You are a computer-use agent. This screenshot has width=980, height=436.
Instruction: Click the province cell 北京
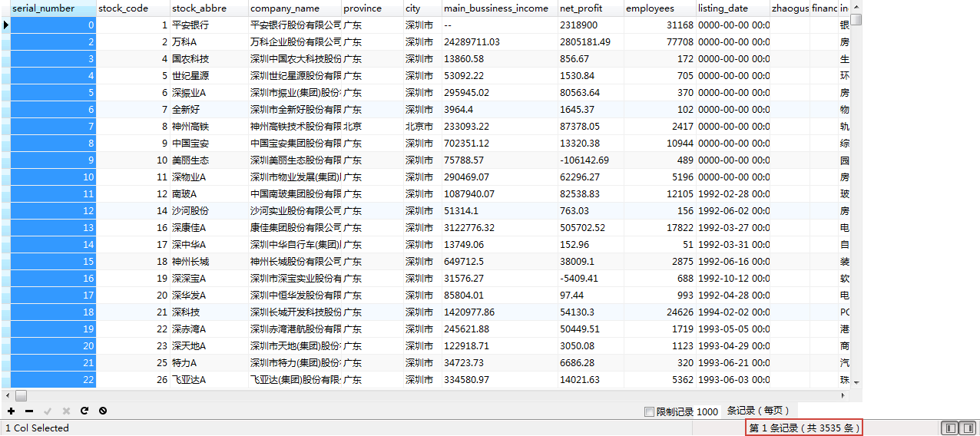pyautogui.click(x=372, y=127)
